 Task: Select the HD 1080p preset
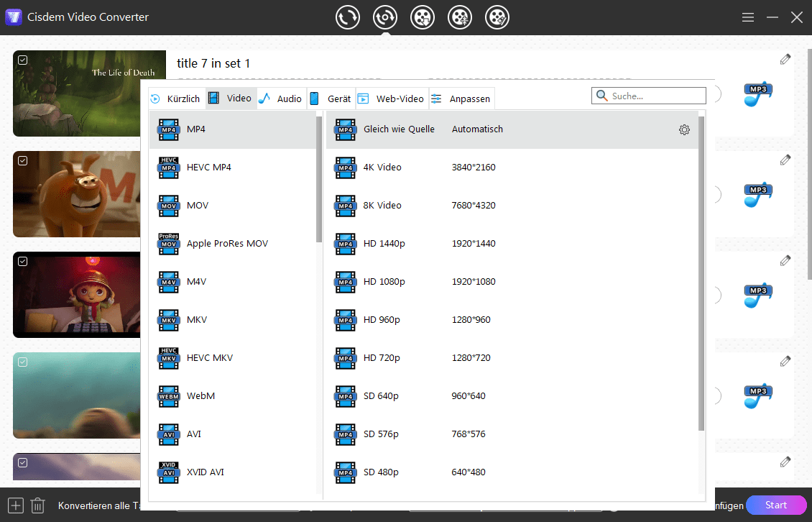coord(384,282)
